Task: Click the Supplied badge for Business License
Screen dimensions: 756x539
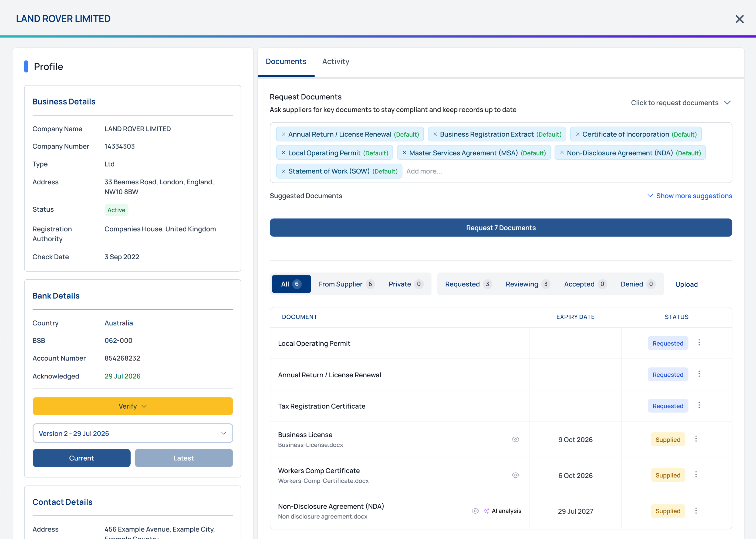Action: (x=668, y=439)
